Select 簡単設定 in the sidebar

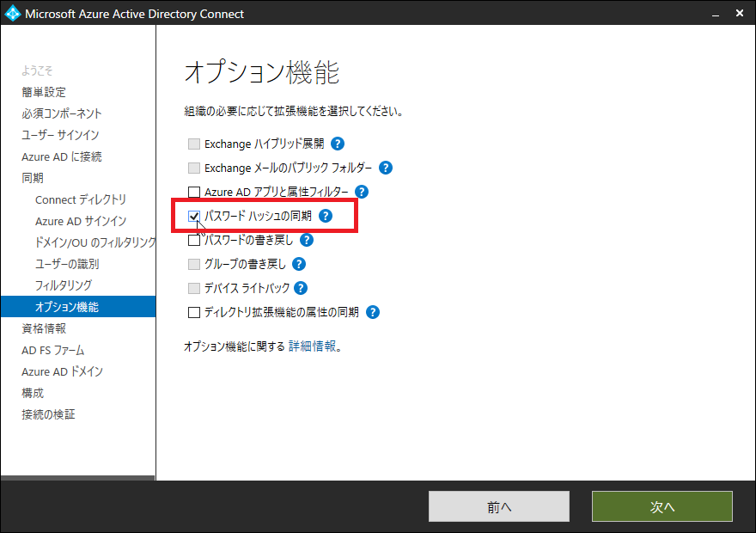(x=44, y=92)
